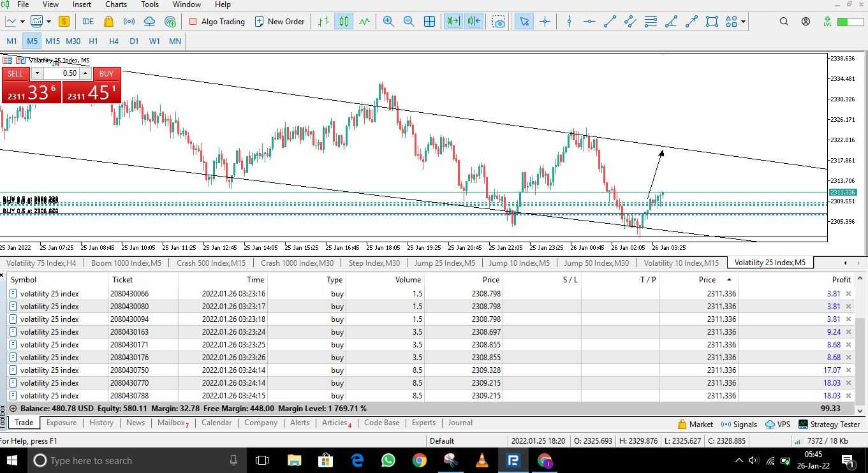
Task: Switch to H1 timeframe
Action: [93, 41]
